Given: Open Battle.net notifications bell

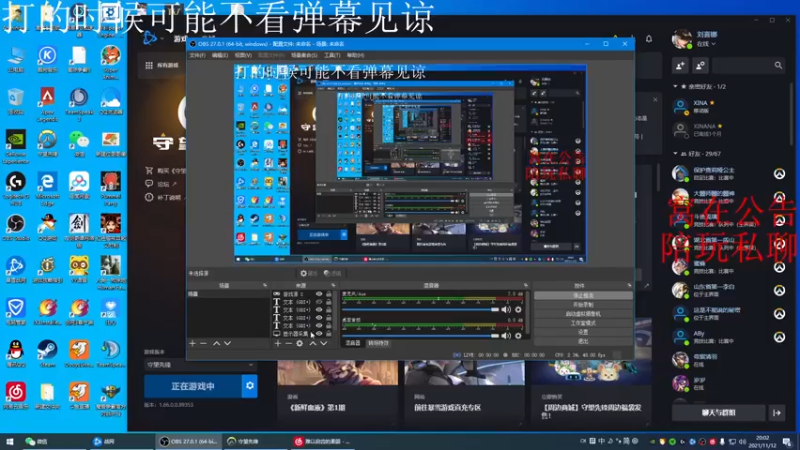Looking at the screenshot, I should (649, 39).
